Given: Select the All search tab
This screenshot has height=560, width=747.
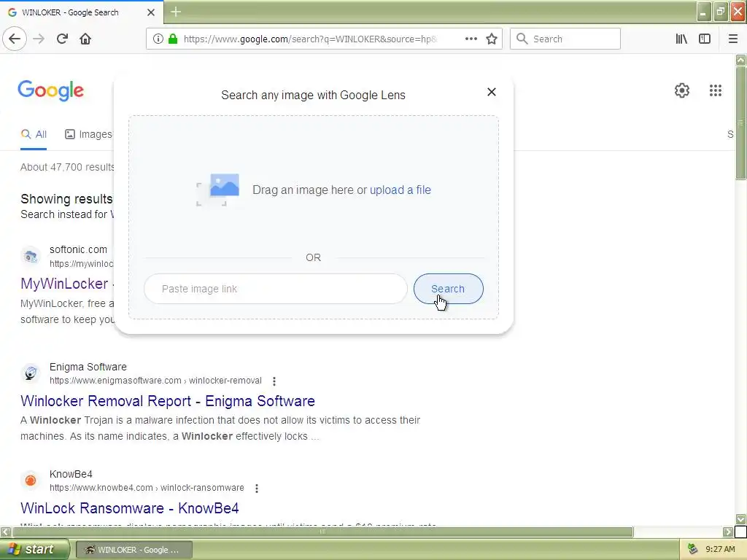Looking at the screenshot, I should point(34,134).
